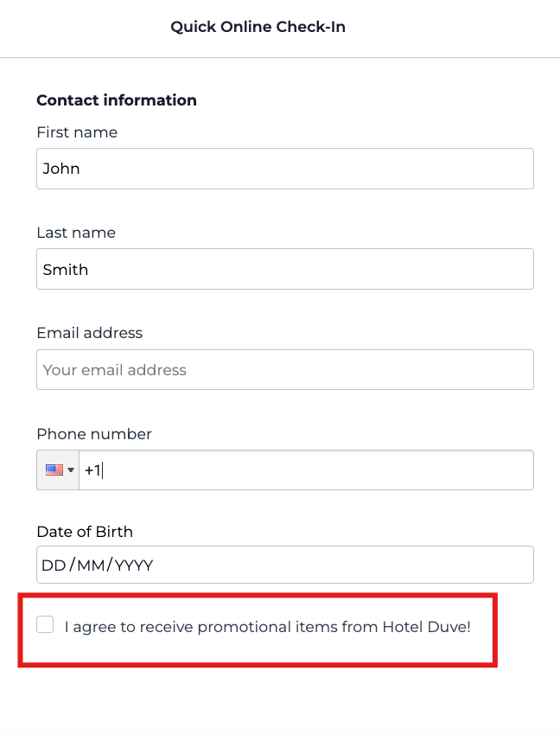Click the "First name" label
The width and height of the screenshot is (560, 735).
pos(77,132)
